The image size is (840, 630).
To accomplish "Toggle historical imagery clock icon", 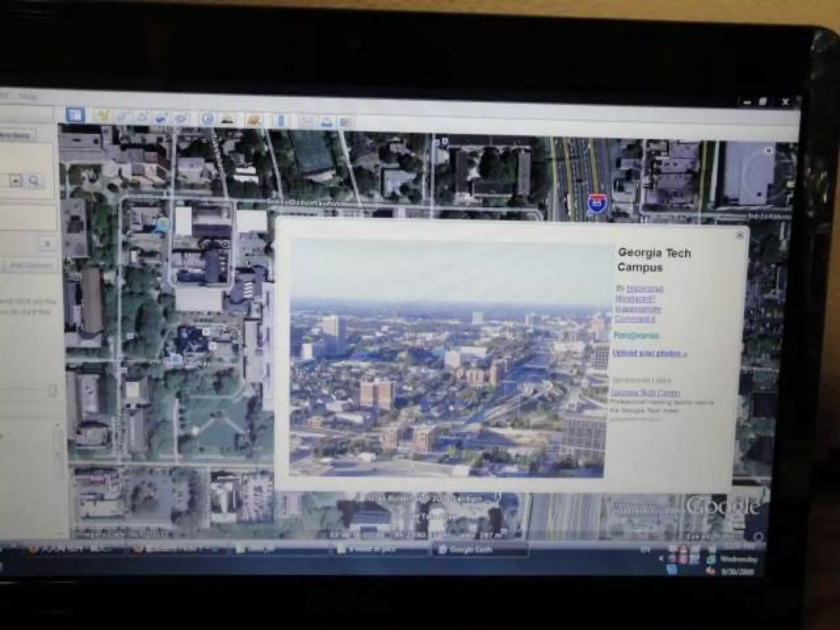I will 207,119.
